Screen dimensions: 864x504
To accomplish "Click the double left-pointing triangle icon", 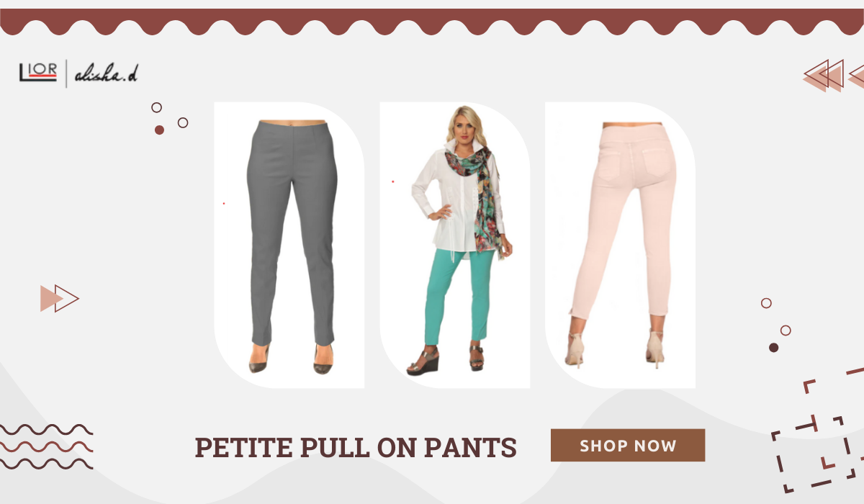I will (x=834, y=76).
